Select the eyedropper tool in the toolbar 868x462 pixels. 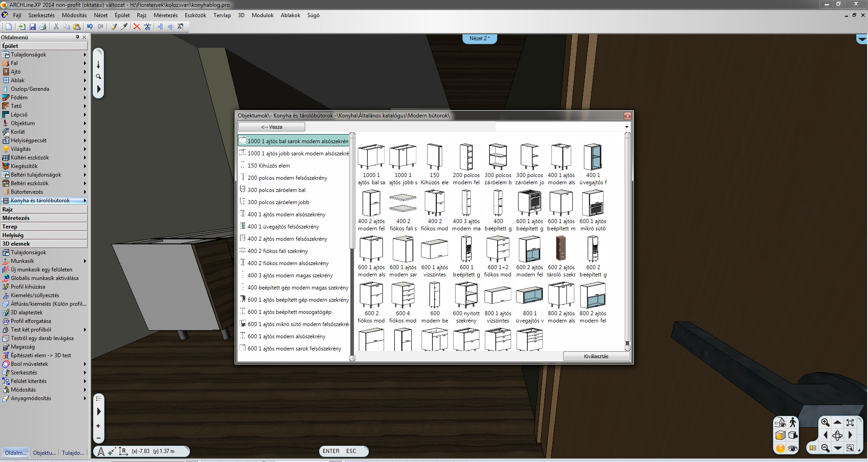pyautogui.click(x=124, y=27)
